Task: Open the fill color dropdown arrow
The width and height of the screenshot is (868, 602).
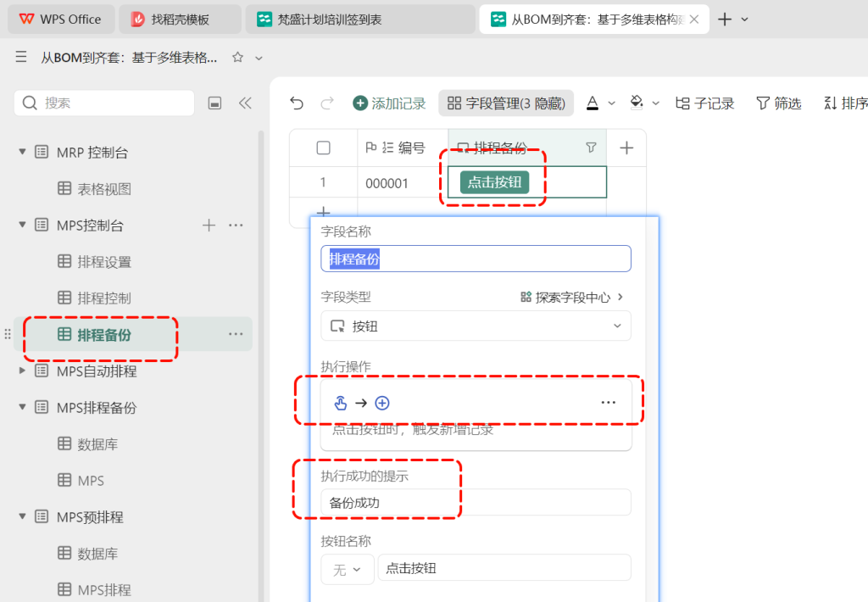Action: point(655,103)
